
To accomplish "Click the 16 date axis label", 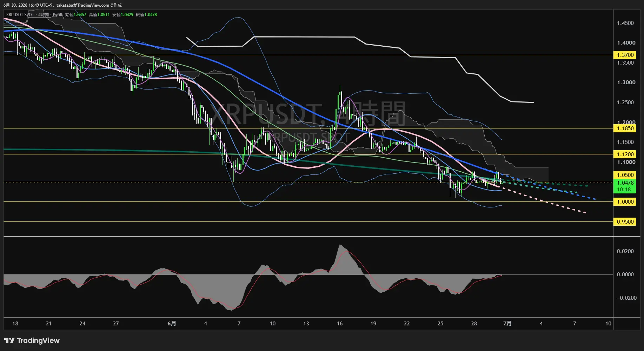I will (x=339, y=324).
